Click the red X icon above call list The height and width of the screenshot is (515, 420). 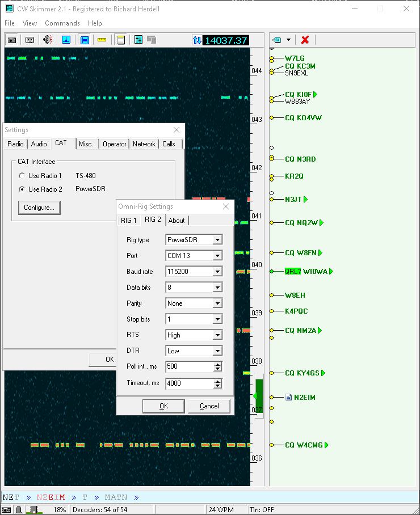tap(305, 40)
